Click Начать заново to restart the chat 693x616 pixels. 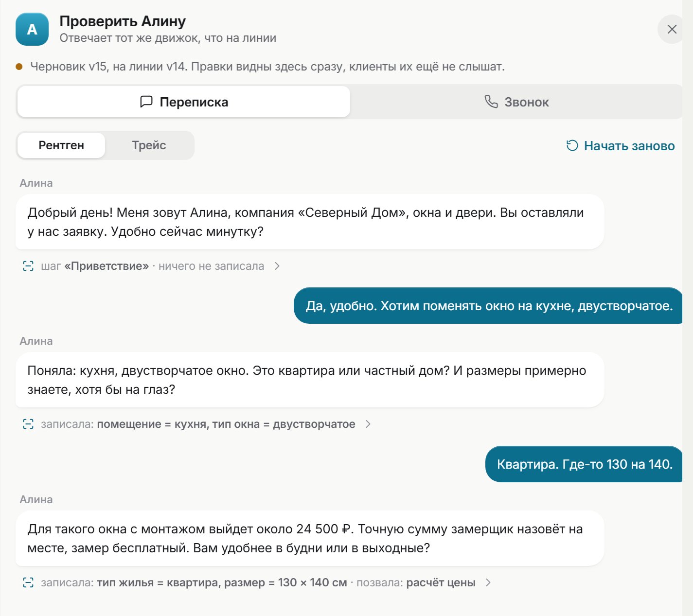(621, 146)
